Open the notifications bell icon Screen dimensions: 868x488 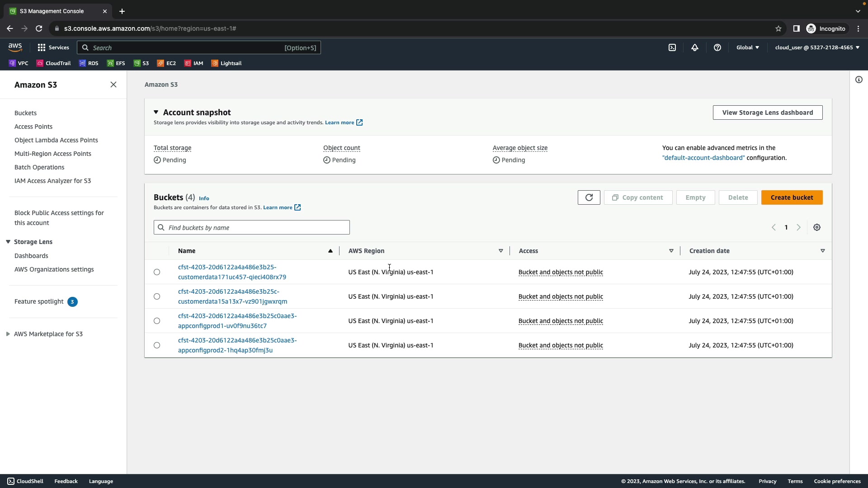pos(695,47)
